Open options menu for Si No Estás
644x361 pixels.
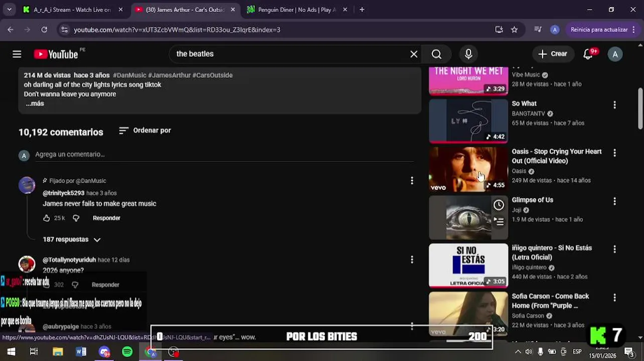[x=614, y=249]
